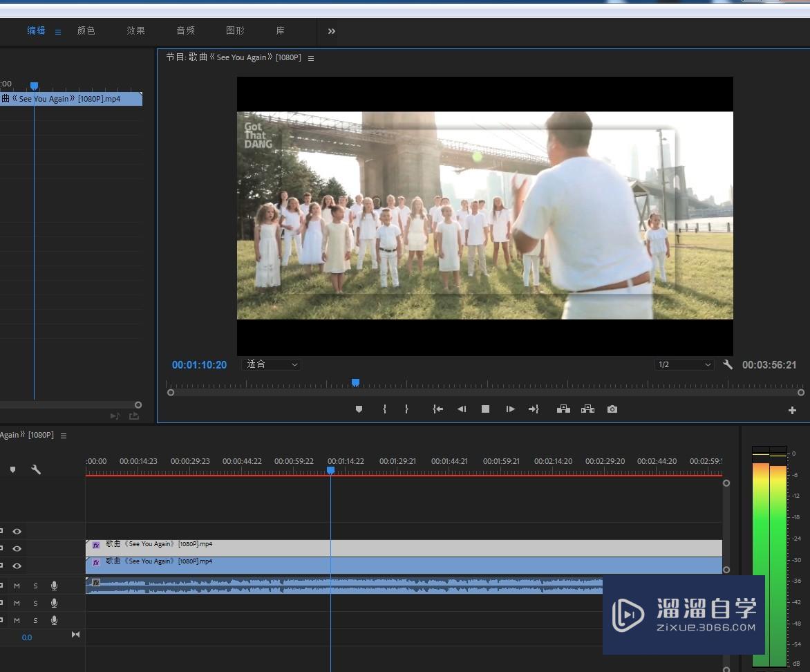Switch to the 图形 workspace
Viewport: 810px width, 672px height.
(236, 31)
